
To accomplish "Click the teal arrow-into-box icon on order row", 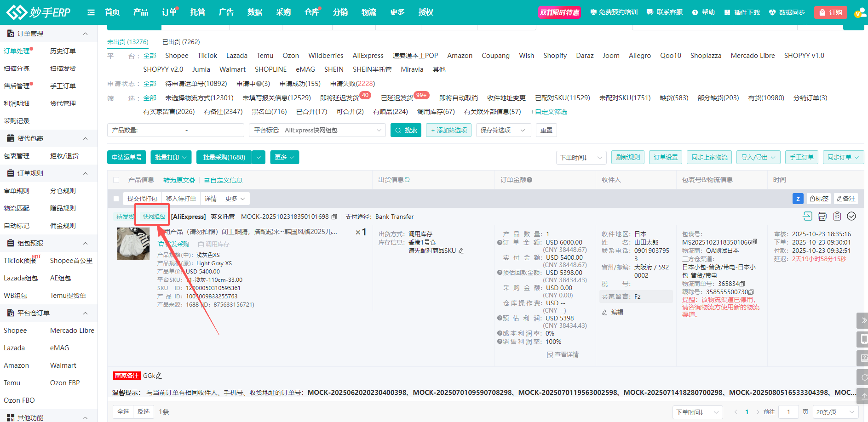I will click(807, 216).
